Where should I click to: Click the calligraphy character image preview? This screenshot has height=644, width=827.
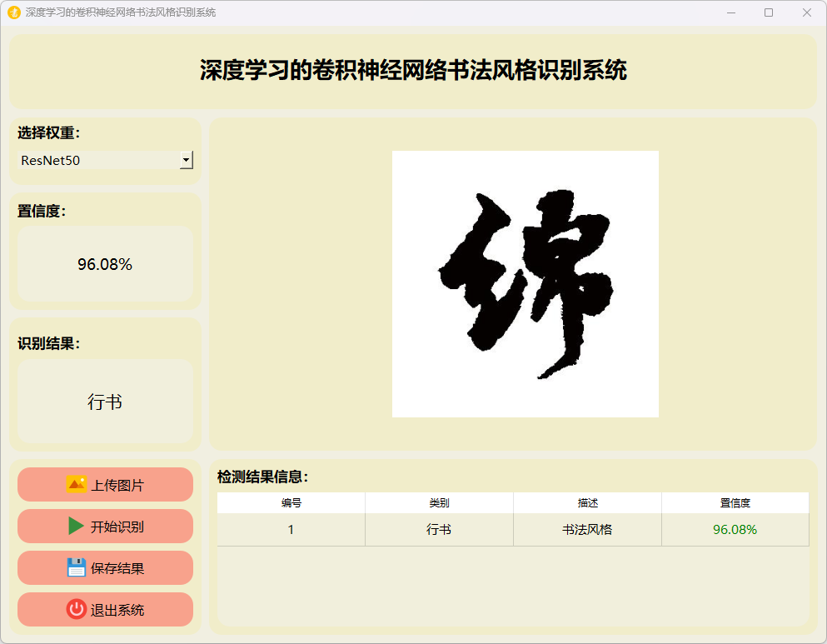[525, 284]
